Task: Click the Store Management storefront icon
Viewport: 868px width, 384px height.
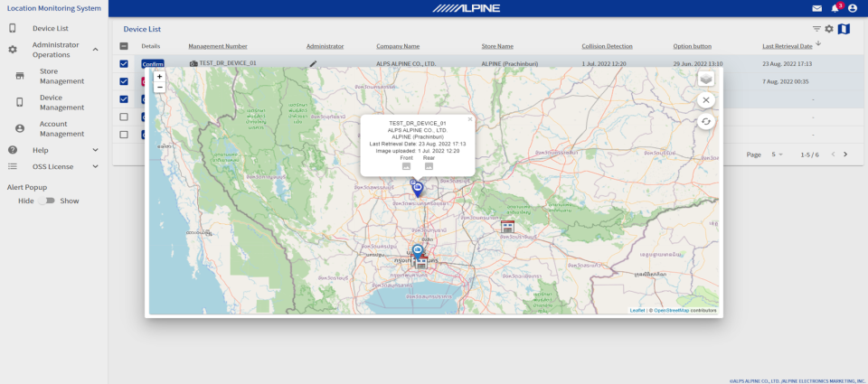Action: pos(20,76)
